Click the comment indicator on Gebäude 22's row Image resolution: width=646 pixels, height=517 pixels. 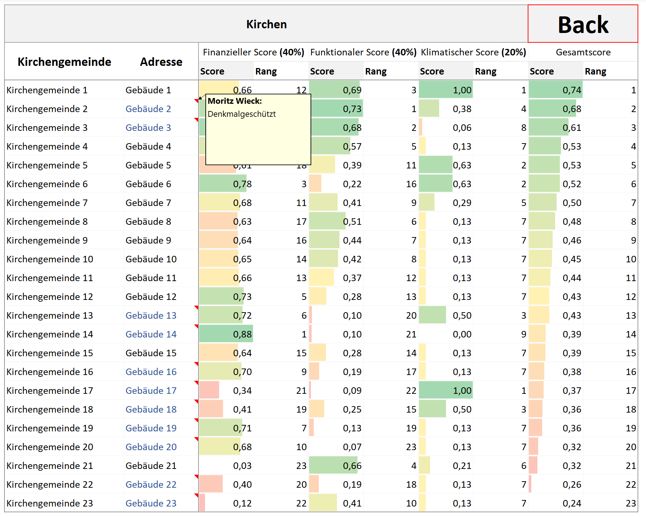197,477
